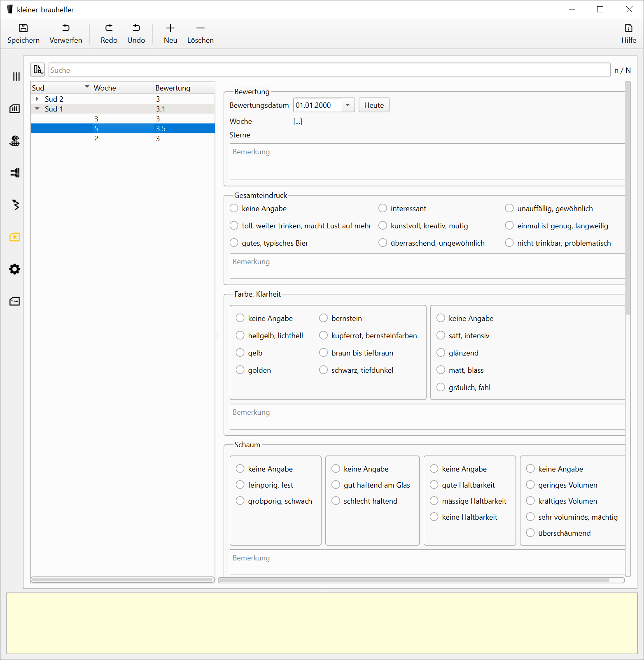The width and height of the screenshot is (644, 660).
Task: Open the settings gear in the sidebar
Action: (15, 269)
